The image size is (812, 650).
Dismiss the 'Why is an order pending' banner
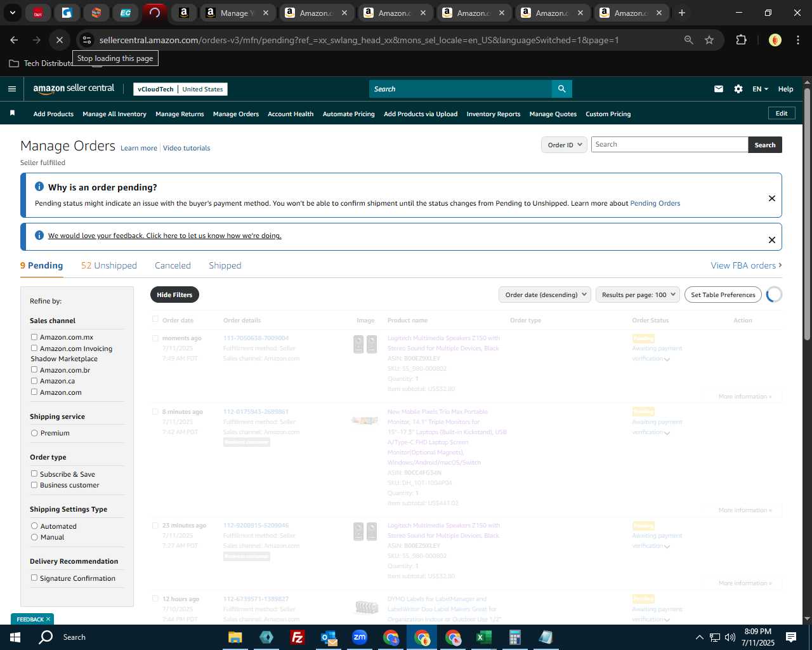pos(771,198)
